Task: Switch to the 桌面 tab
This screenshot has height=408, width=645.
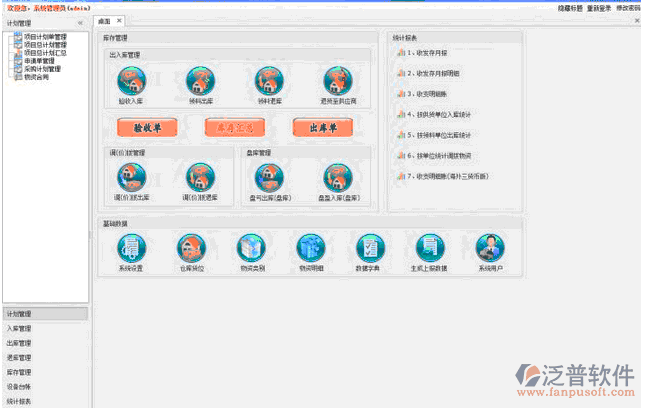Action: [104, 21]
